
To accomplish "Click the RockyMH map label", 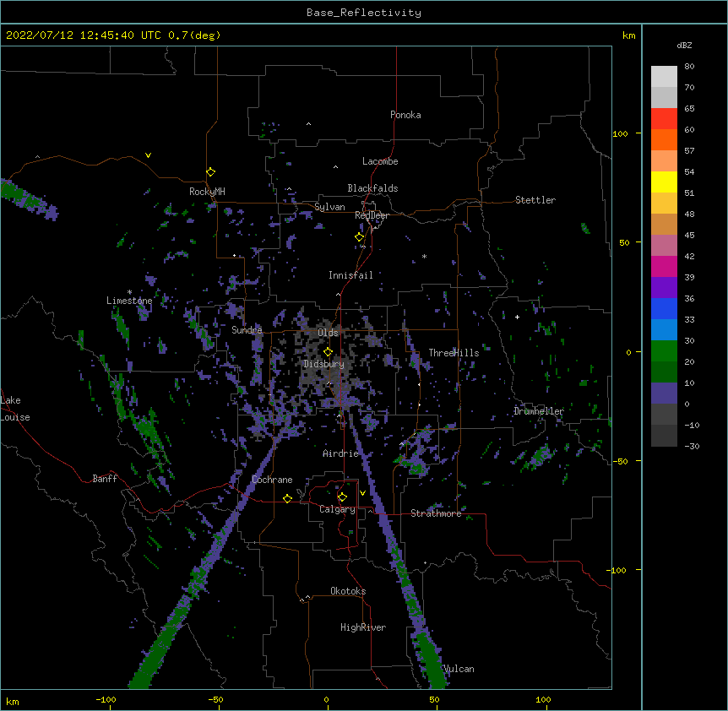I will click(207, 192).
